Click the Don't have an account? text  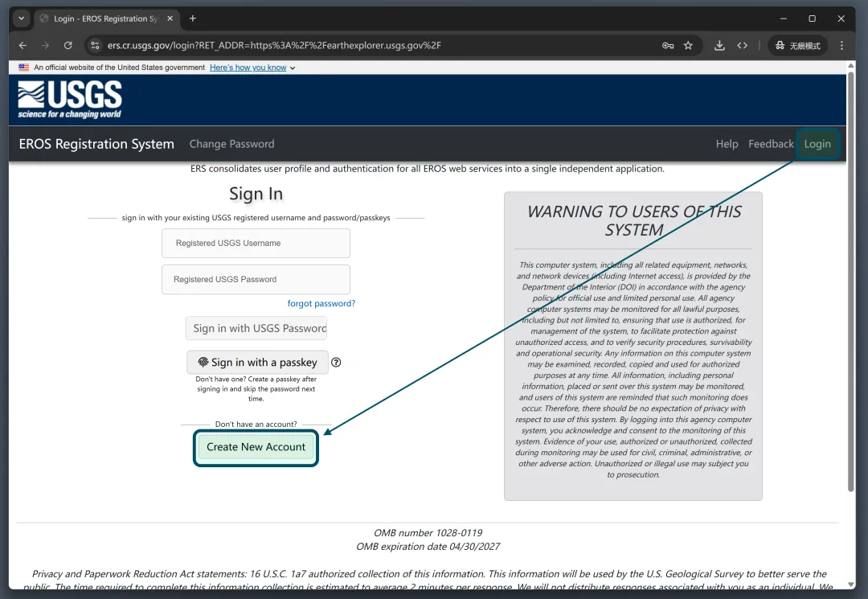pos(256,424)
